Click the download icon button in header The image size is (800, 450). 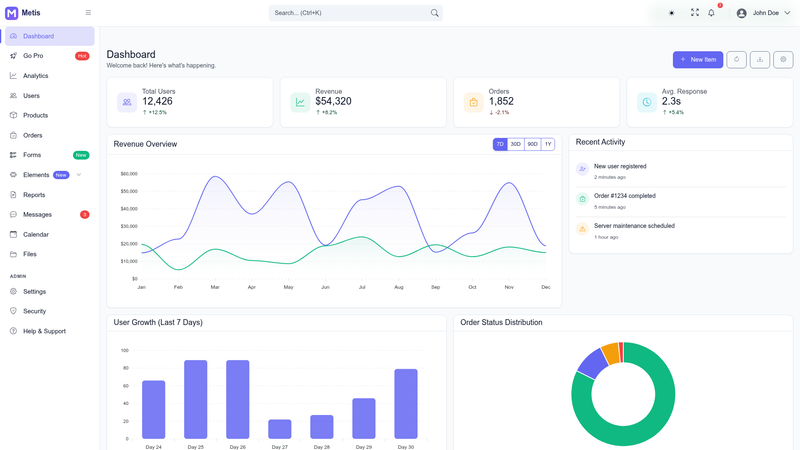[x=760, y=60]
